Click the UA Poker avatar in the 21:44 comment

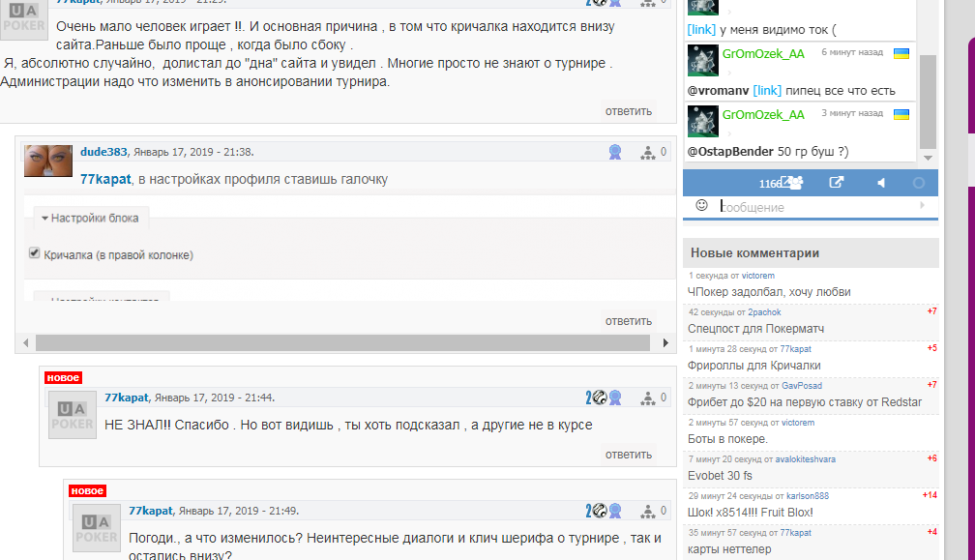(x=73, y=415)
